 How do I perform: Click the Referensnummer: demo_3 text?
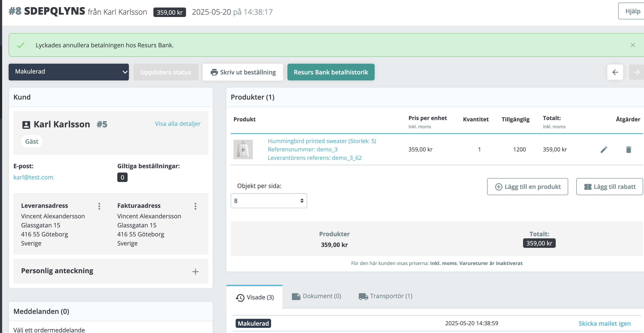(302, 150)
